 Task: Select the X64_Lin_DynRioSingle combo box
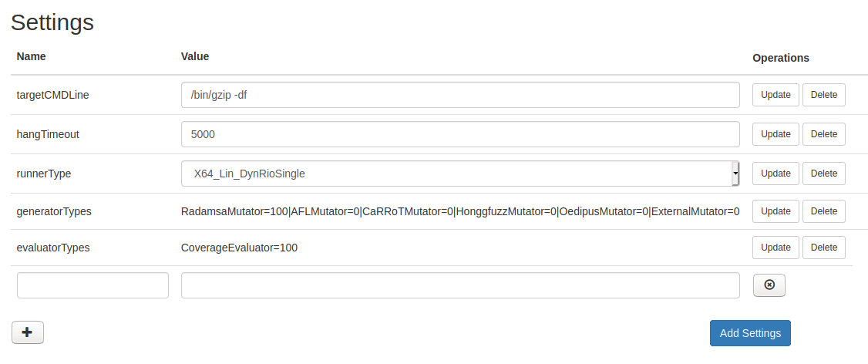456,174
